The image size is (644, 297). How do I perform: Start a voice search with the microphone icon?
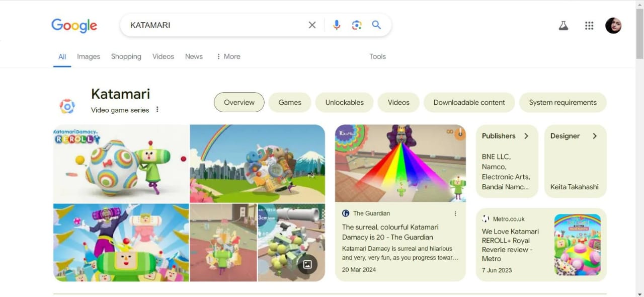pos(336,25)
